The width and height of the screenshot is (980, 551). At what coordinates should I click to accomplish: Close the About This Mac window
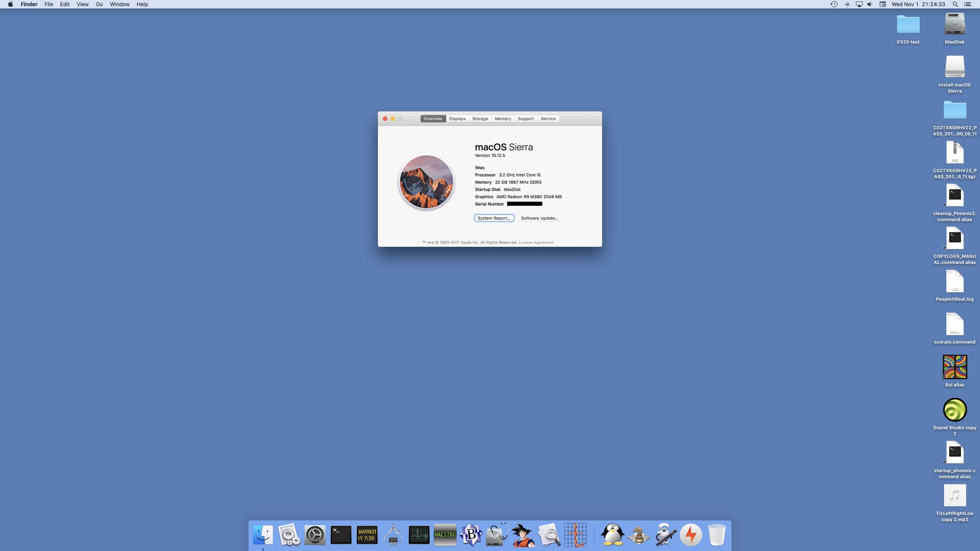[x=385, y=119]
